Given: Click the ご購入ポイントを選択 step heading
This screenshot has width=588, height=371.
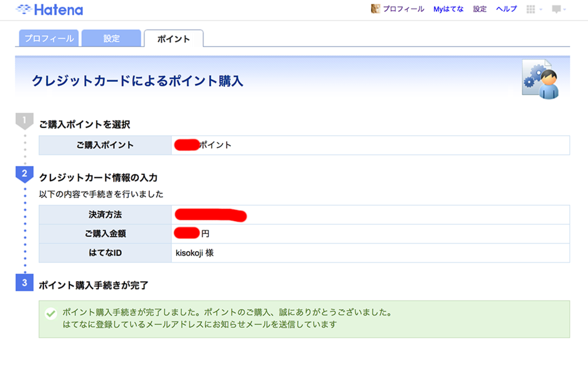Looking at the screenshot, I should pyautogui.click(x=85, y=125).
